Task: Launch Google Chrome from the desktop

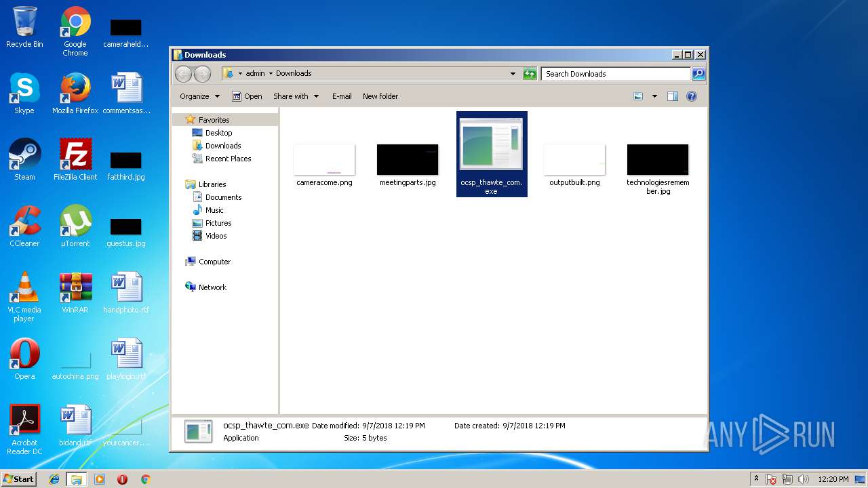Action: [x=75, y=32]
